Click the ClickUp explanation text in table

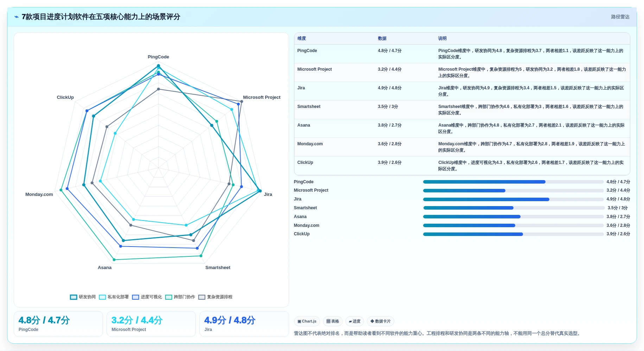tap(531, 166)
